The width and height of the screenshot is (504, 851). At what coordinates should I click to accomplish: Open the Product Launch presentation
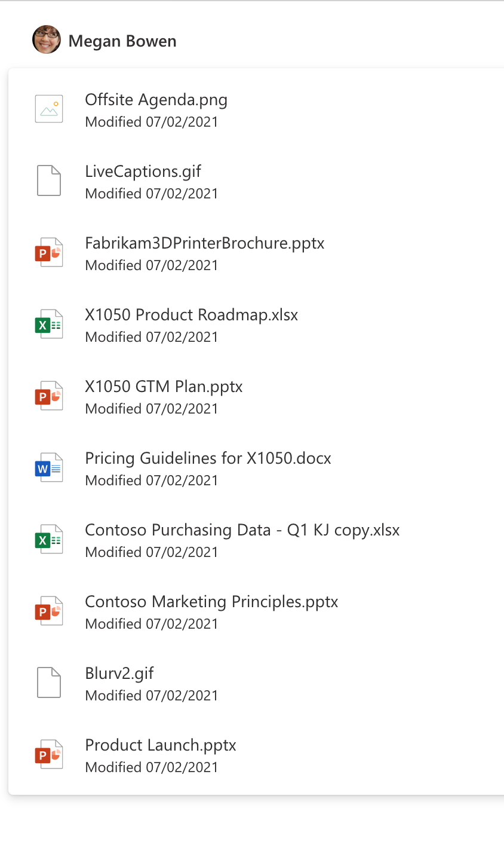click(x=160, y=745)
